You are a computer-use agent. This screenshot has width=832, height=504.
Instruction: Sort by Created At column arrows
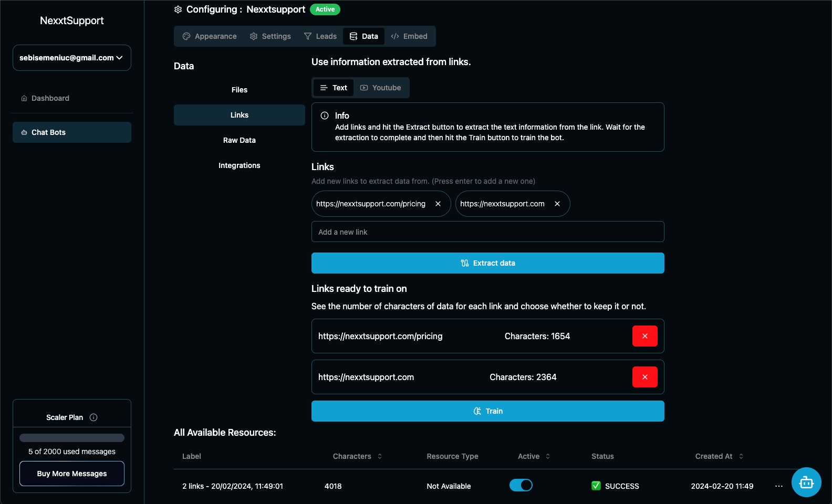point(741,456)
